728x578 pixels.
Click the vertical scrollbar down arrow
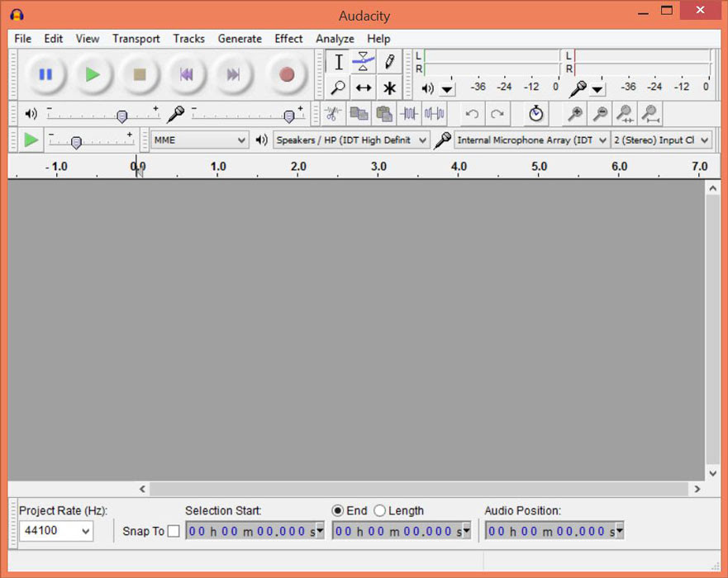pos(712,473)
